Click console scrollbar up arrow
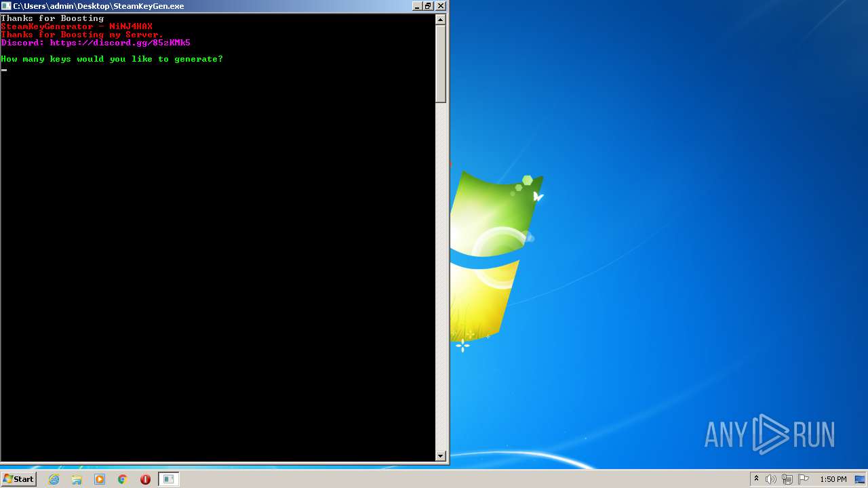868x488 pixels. click(441, 20)
